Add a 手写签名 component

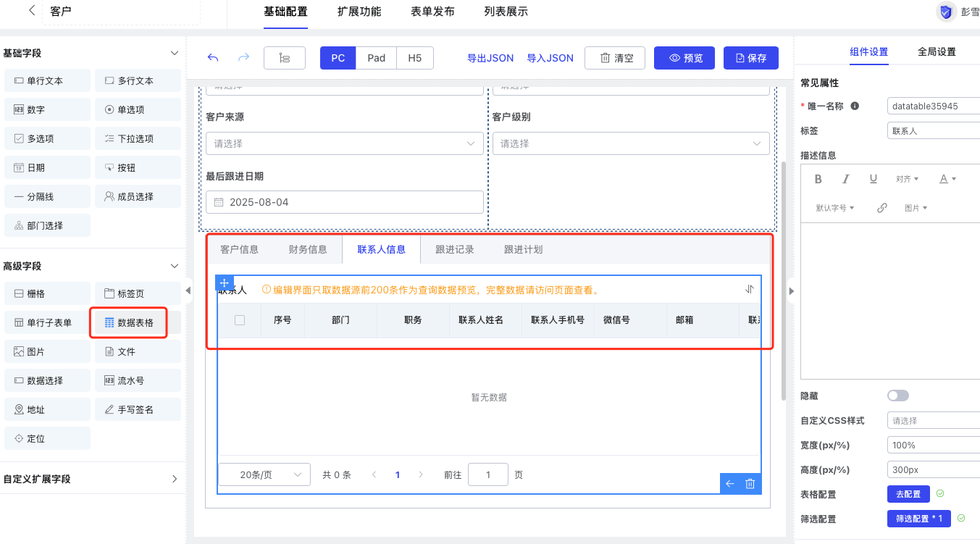tap(138, 409)
